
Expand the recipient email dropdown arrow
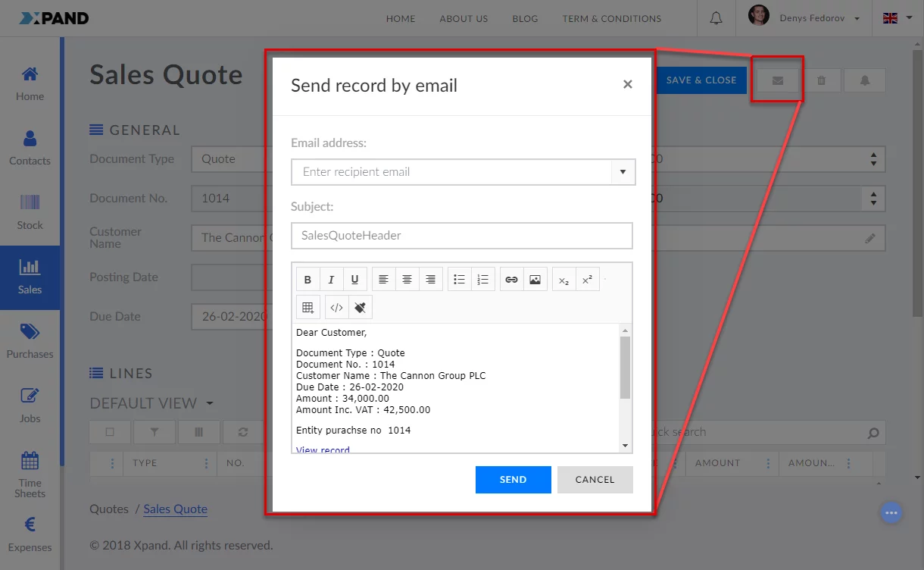623,172
